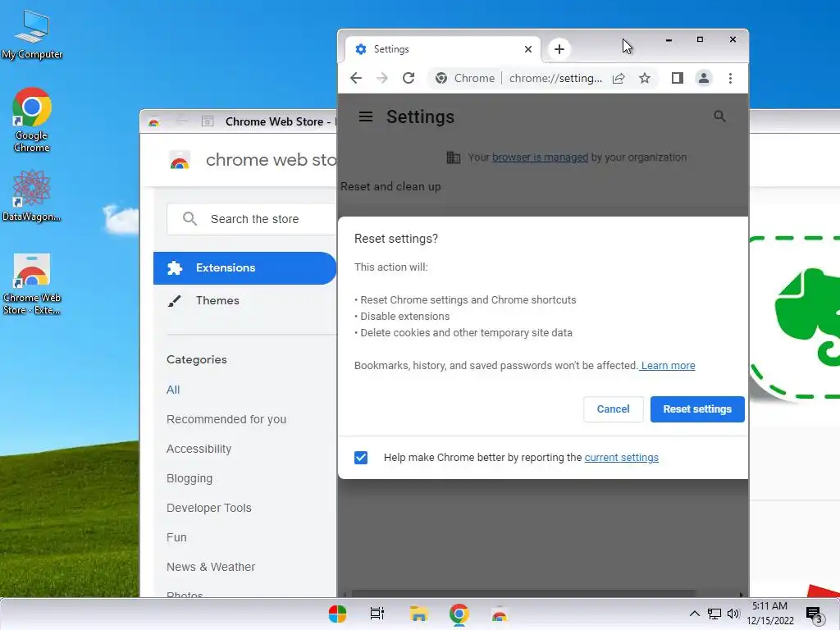Select Themes in Web Store sidebar
The image size is (840, 630).
217,300
